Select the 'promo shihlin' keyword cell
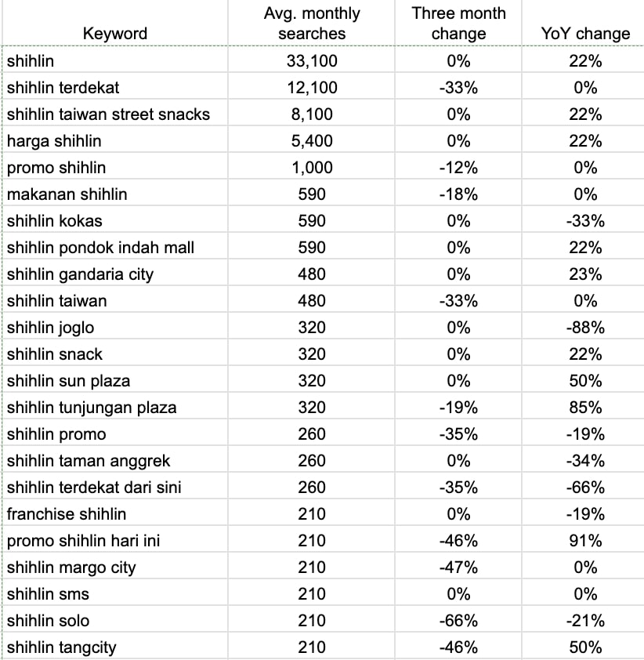644x660 pixels. (56, 168)
